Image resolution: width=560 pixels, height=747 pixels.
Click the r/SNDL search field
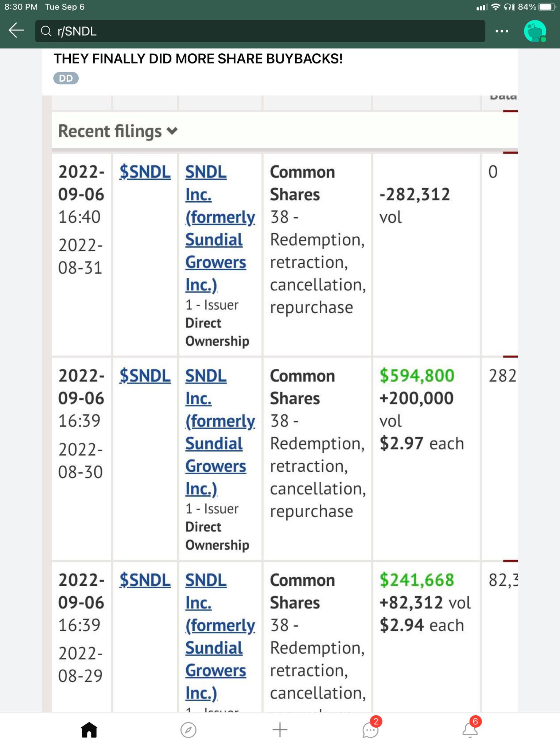(x=260, y=31)
